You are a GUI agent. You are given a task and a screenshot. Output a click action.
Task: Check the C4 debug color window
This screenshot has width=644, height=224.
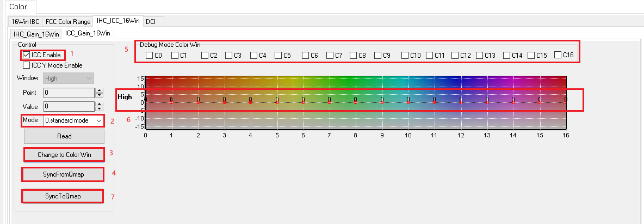tap(254, 55)
